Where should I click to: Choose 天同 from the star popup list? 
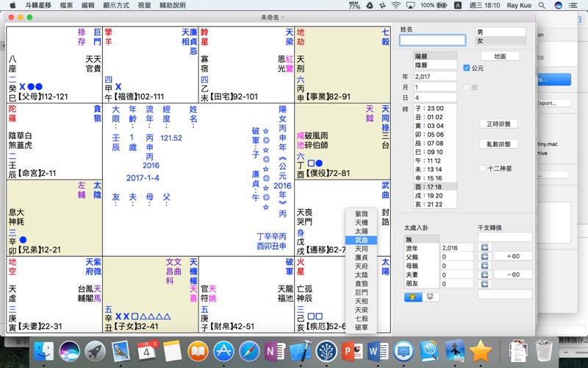[361, 249]
